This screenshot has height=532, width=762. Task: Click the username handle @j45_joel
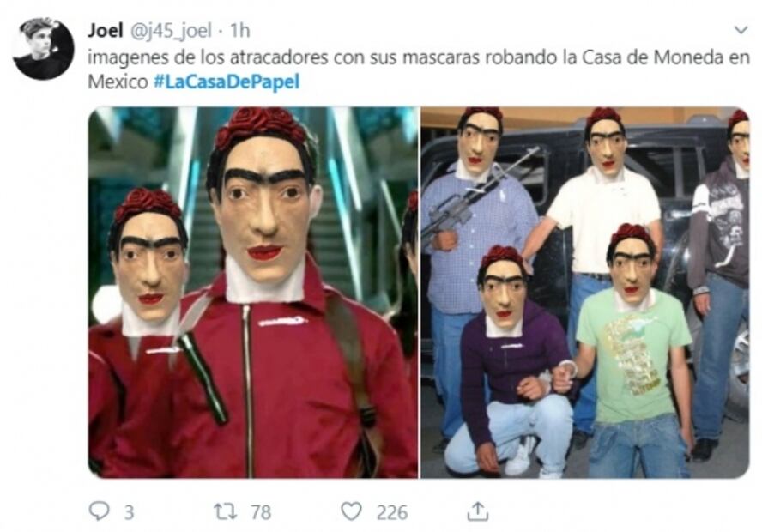click(170, 31)
